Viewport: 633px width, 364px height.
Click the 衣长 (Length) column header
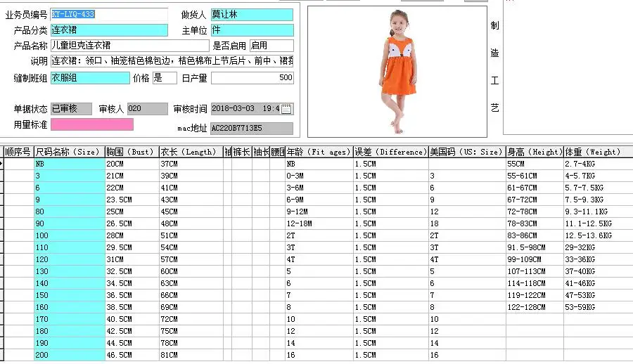pos(191,152)
